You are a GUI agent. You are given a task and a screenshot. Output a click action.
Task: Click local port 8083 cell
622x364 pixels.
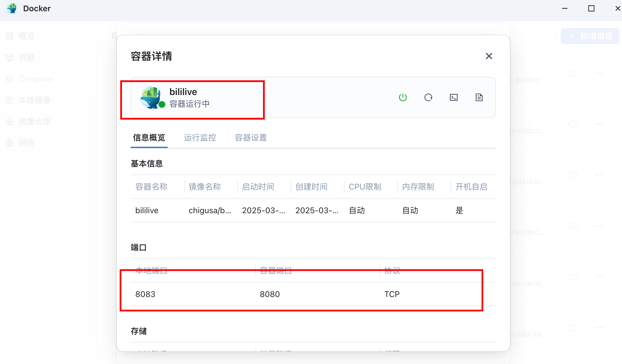click(x=145, y=294)
